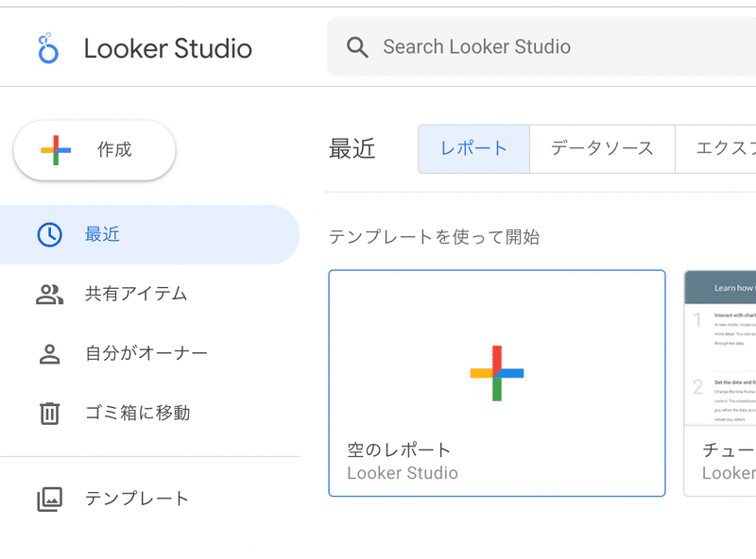Viewport: 756px width, 559px height.
Task: Click the Looker Studio title text
Action: tap(168, 49)
